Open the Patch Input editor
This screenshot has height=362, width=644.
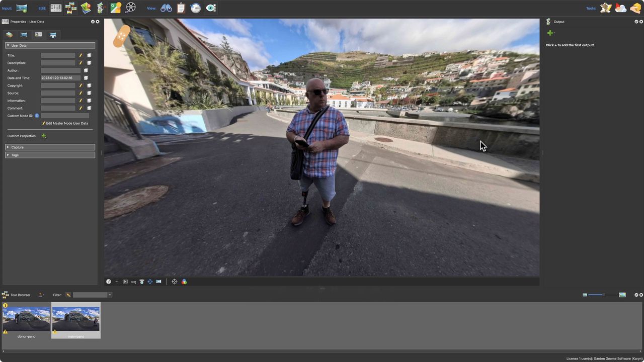[100, 8]
